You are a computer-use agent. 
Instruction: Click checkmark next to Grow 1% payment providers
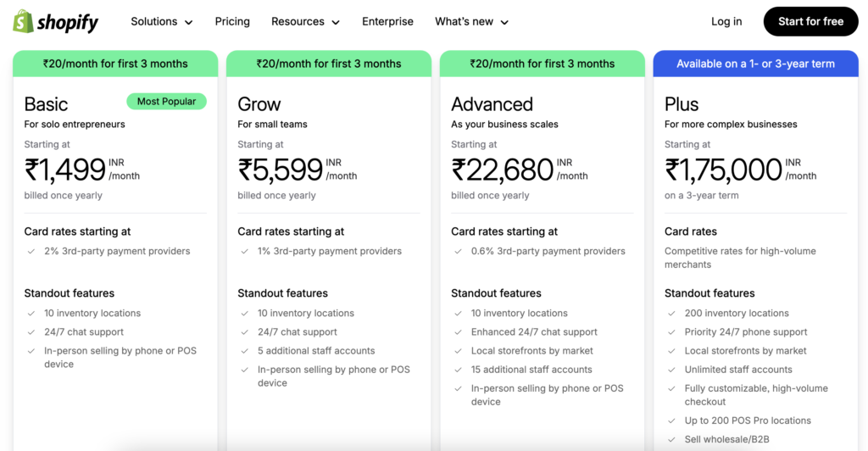[x=245, y=252]
